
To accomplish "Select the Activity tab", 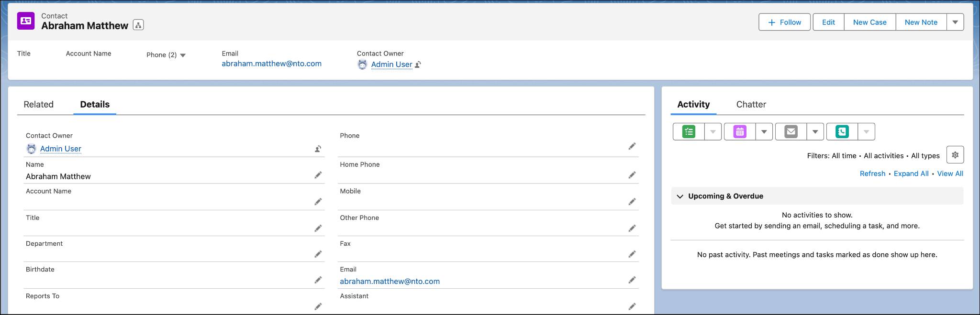I will 693,104.
